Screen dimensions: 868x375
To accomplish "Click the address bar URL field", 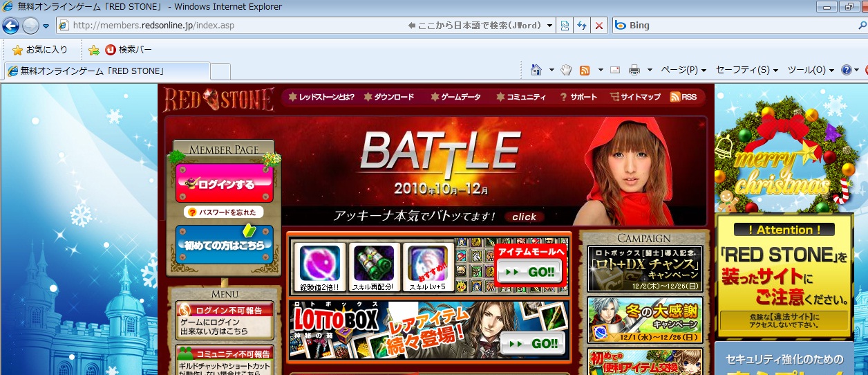I will 232,26.
